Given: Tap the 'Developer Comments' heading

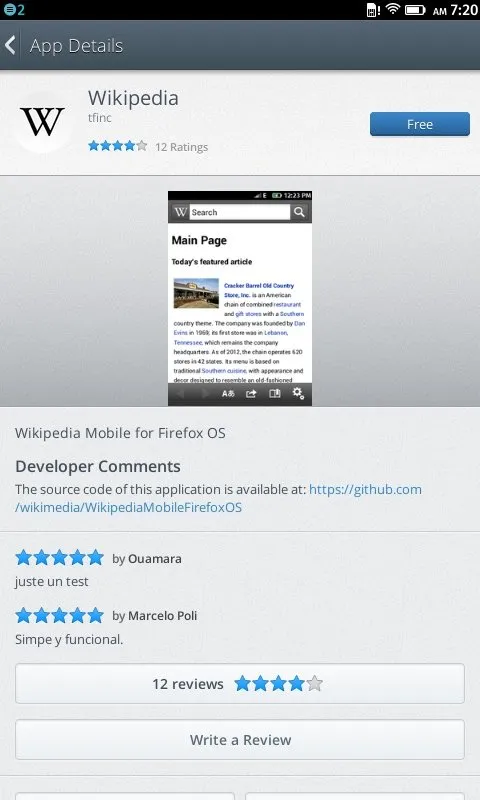Looking at the screenshot, I should coord(98,466).
